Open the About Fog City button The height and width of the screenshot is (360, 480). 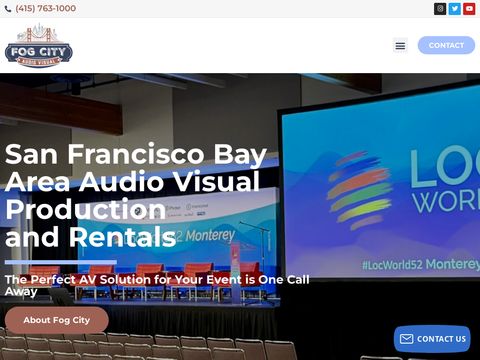pyautogui.click(x=57, y=320)
